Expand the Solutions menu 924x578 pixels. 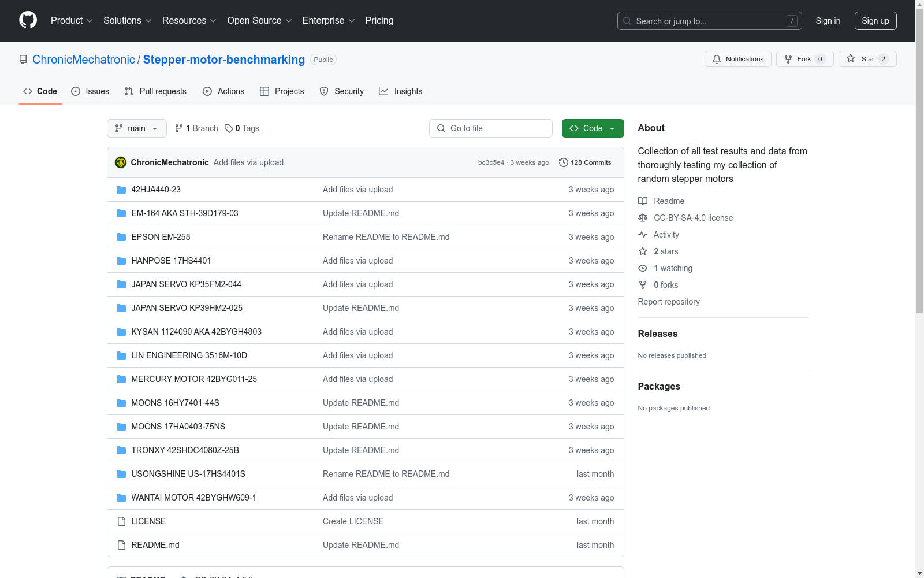click(x=128, y=20)
